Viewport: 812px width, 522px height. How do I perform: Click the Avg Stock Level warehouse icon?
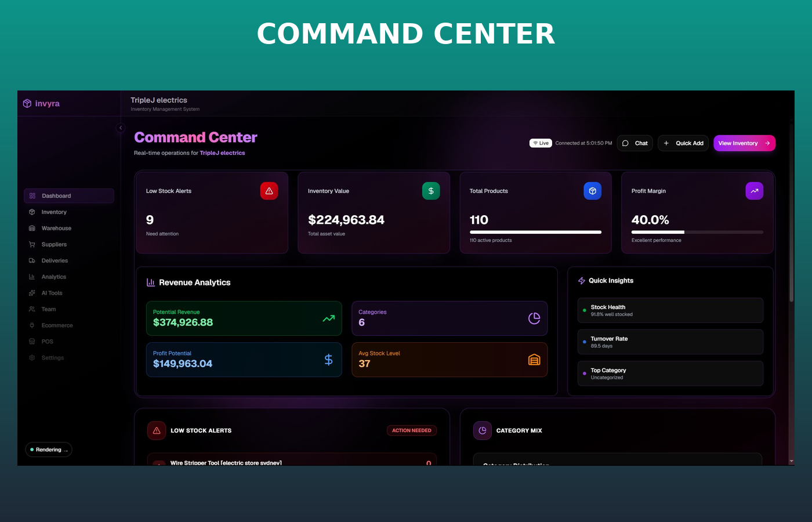point(534,360)
